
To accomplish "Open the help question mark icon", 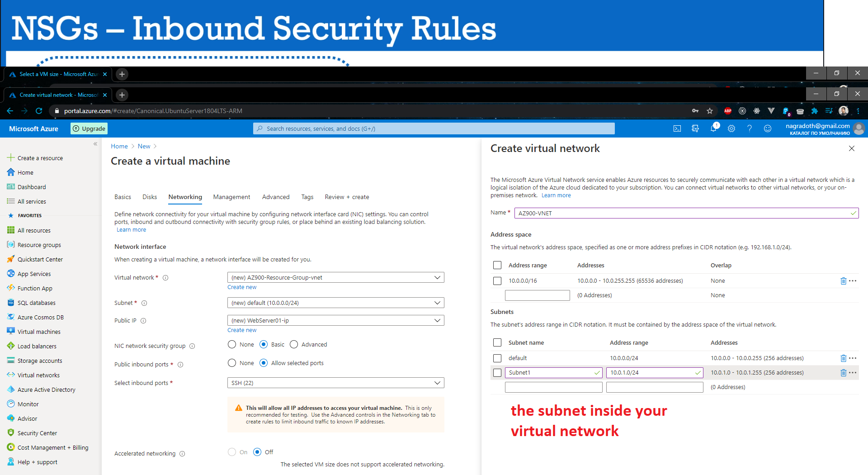I will (750, 128).
